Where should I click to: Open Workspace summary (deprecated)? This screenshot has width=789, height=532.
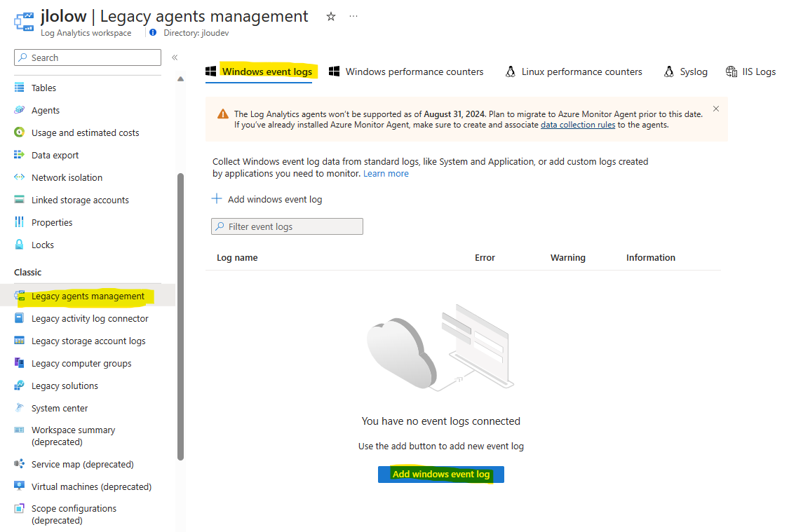click(x=73, y=436)
